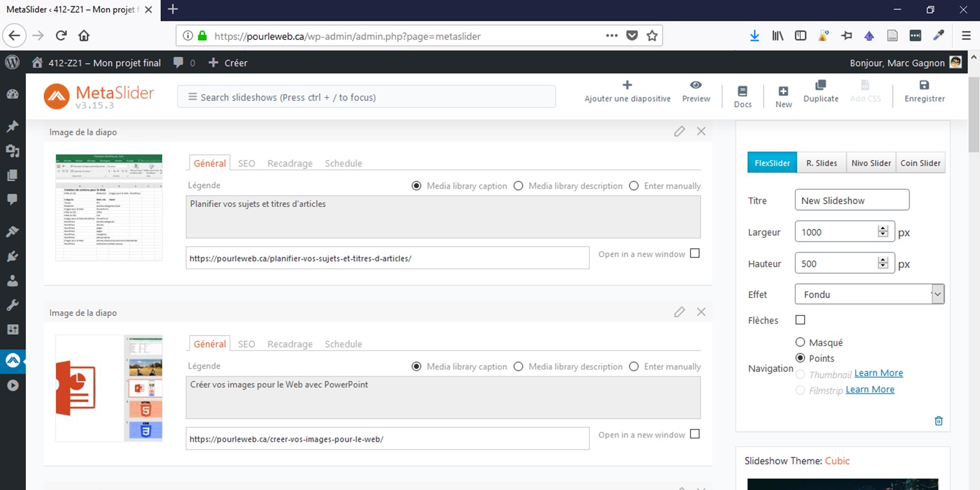Check Open in new window for first slide

click(695, 253)
